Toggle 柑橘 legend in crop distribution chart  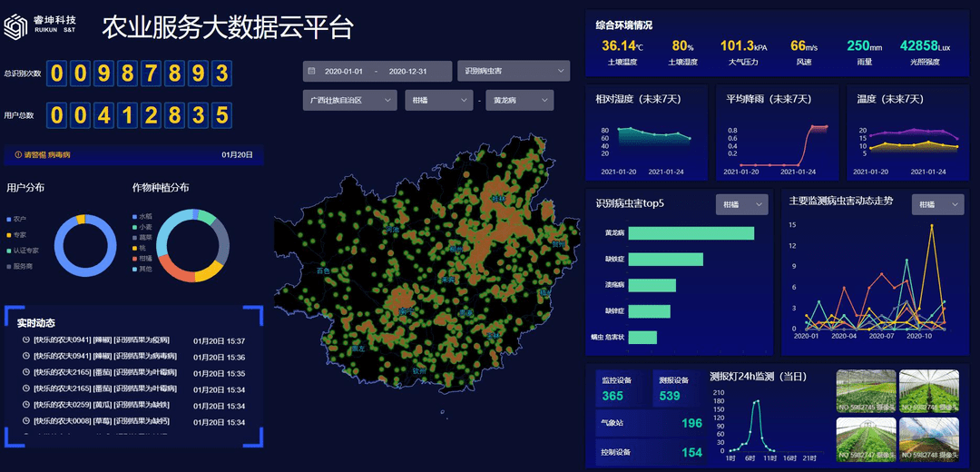[142, 258]
